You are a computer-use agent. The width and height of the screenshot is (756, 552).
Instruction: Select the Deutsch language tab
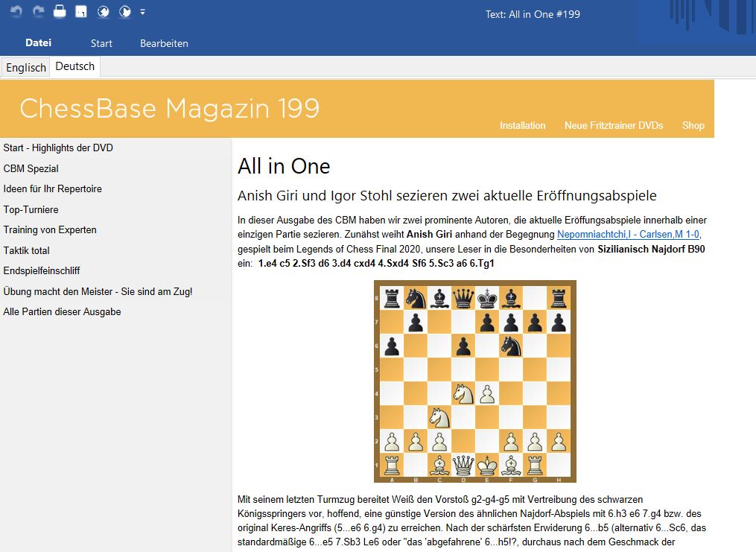(75, 66)
